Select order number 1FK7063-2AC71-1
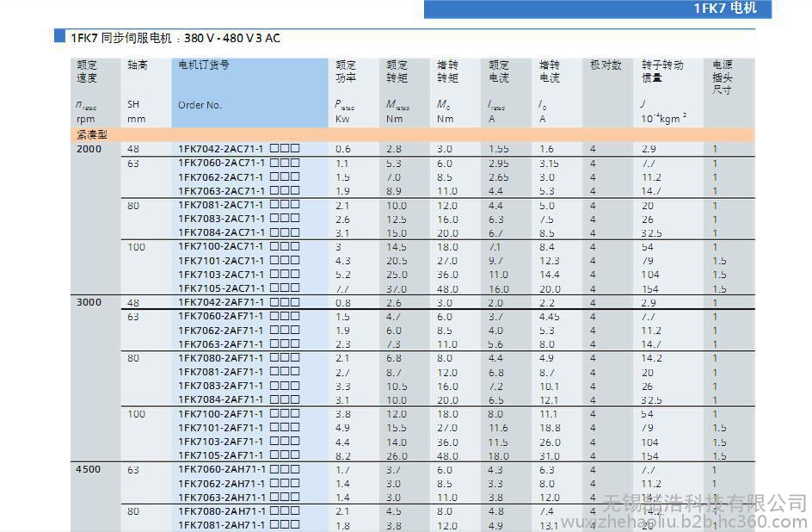The height and width of the screenshot is (532, 812). coord(220,191)
